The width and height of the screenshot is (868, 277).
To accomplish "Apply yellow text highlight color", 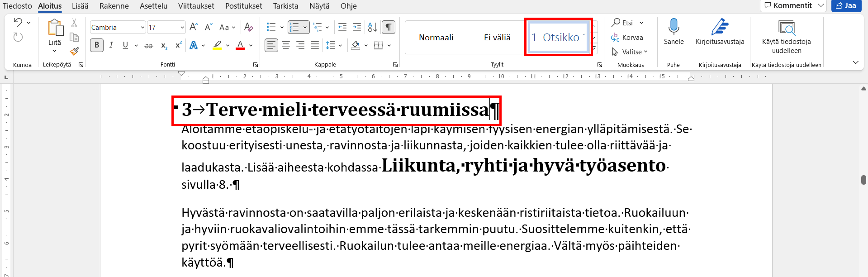I will click(217, 45).
